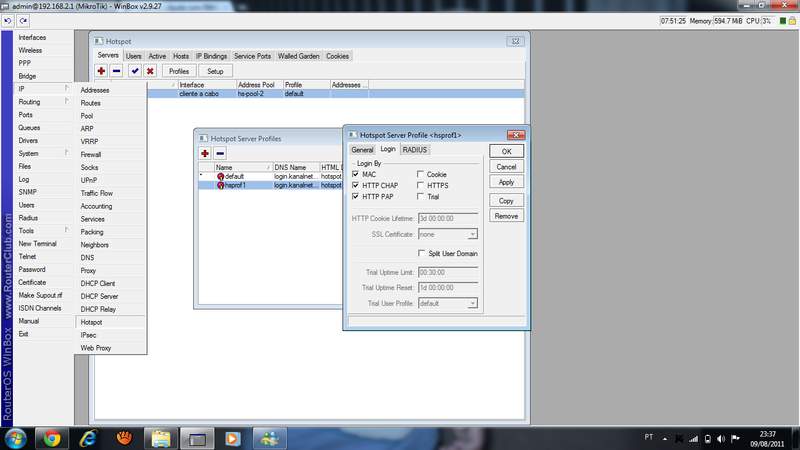
Task: Open the Windows Start orb
Action: [16, 438]
